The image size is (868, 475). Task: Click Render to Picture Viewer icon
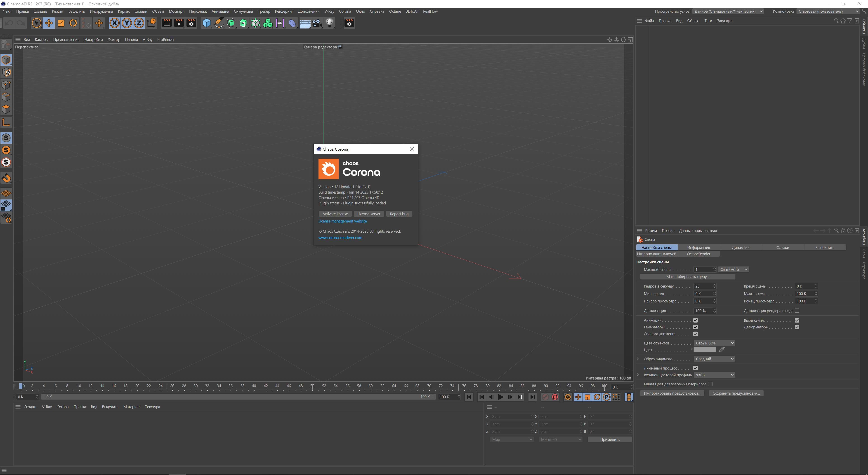pos(179,23)
